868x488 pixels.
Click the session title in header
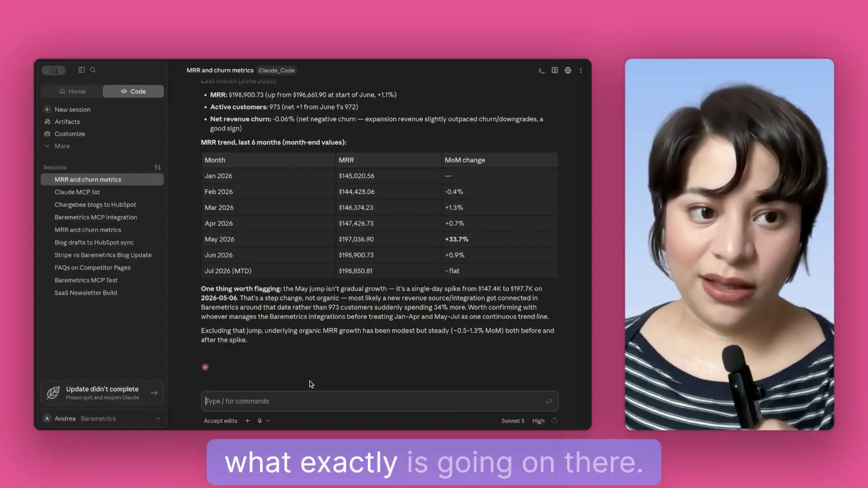(220, 70)
